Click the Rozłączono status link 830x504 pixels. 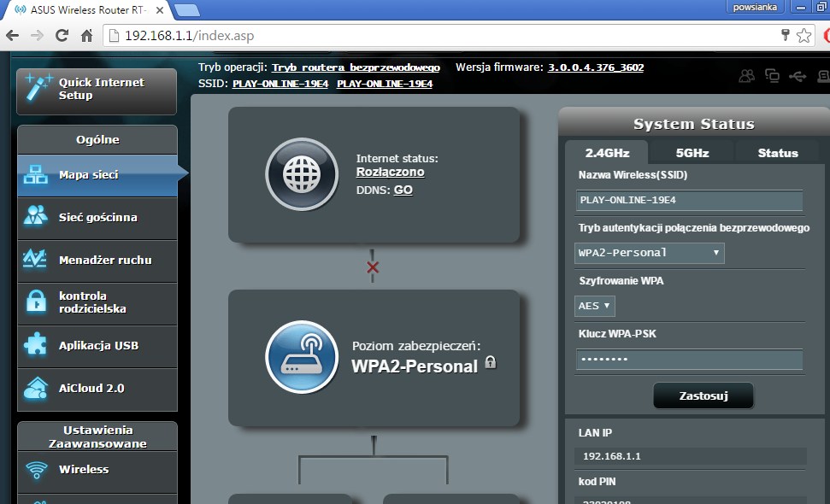pos(390,173)
